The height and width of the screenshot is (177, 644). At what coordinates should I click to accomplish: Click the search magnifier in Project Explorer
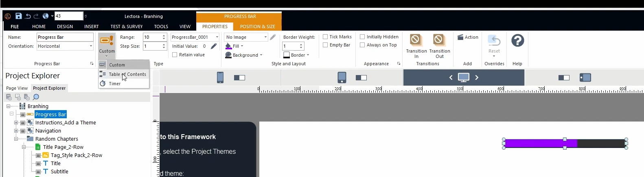tap(36, 97)
